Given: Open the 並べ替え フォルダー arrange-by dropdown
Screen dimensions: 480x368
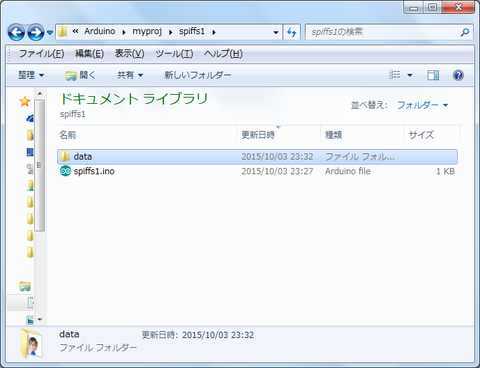Looking at the screenshot, I should click(x=422, y=105).
